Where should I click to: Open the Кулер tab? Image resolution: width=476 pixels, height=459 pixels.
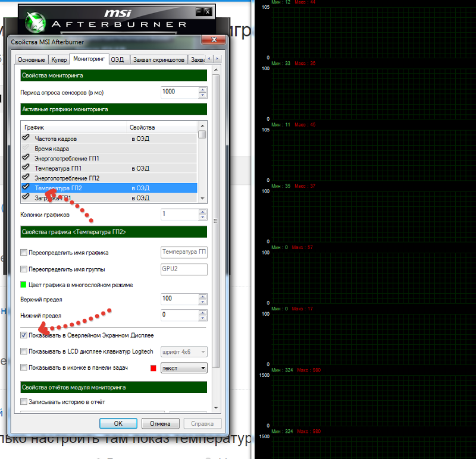pos(59,60)
